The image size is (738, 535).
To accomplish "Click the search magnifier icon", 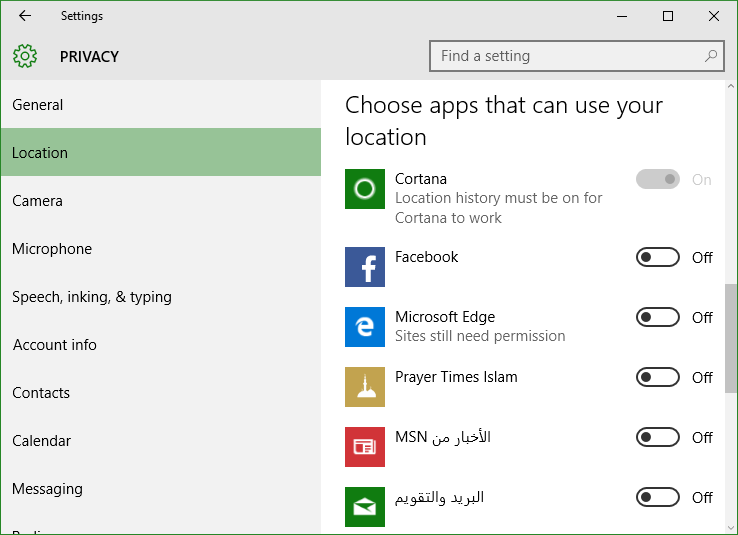I will click(711, 56).
